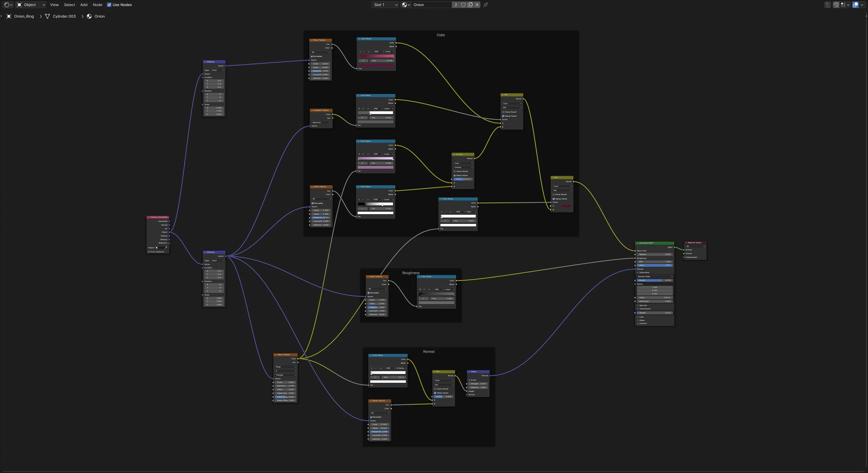Open the Add menu
This screenshot has height=473, width=868.
[x=84, y=5]
